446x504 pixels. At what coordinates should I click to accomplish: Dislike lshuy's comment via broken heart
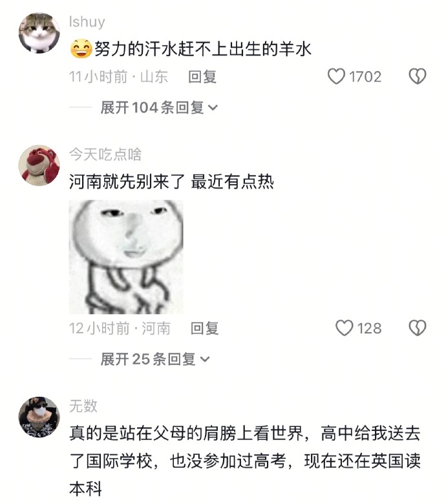pyautogui.click(x=418, y=76)
